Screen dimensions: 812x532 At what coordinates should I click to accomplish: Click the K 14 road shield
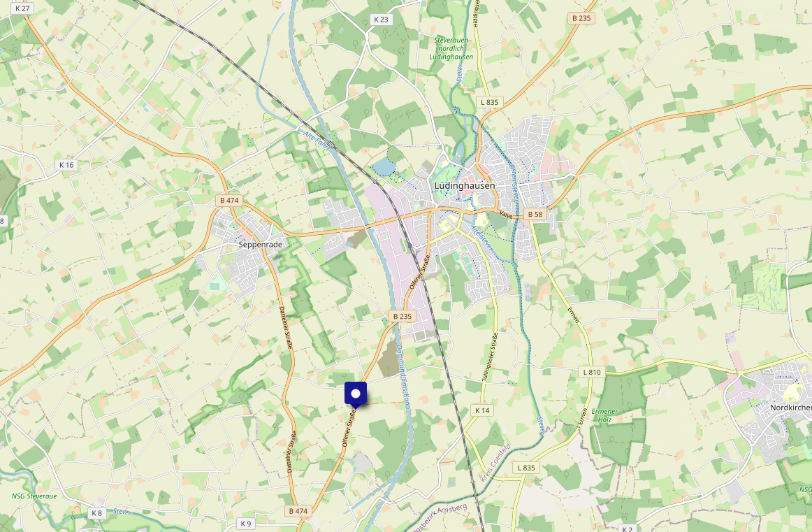482,410
